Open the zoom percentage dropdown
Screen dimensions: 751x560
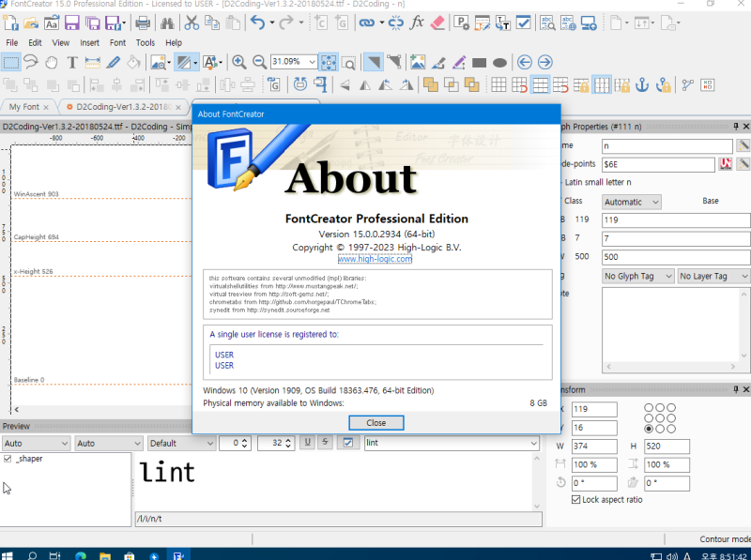tap(312, 63)
